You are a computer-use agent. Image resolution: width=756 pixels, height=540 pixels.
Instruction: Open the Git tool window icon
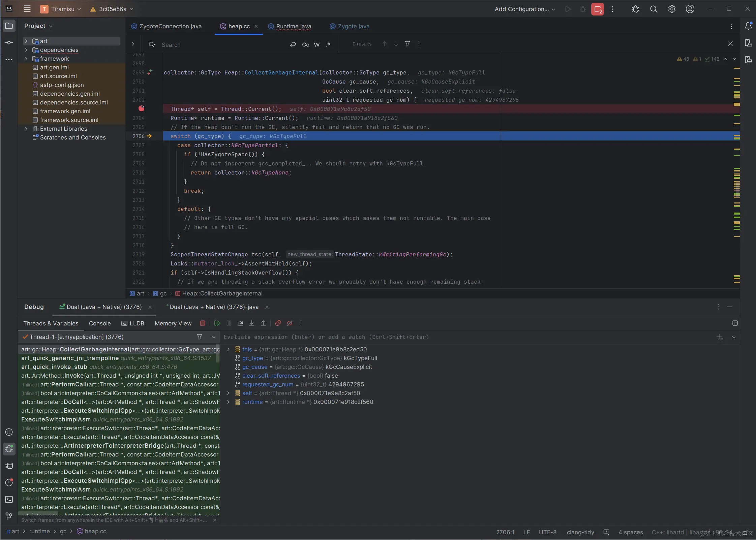(9, 516)
